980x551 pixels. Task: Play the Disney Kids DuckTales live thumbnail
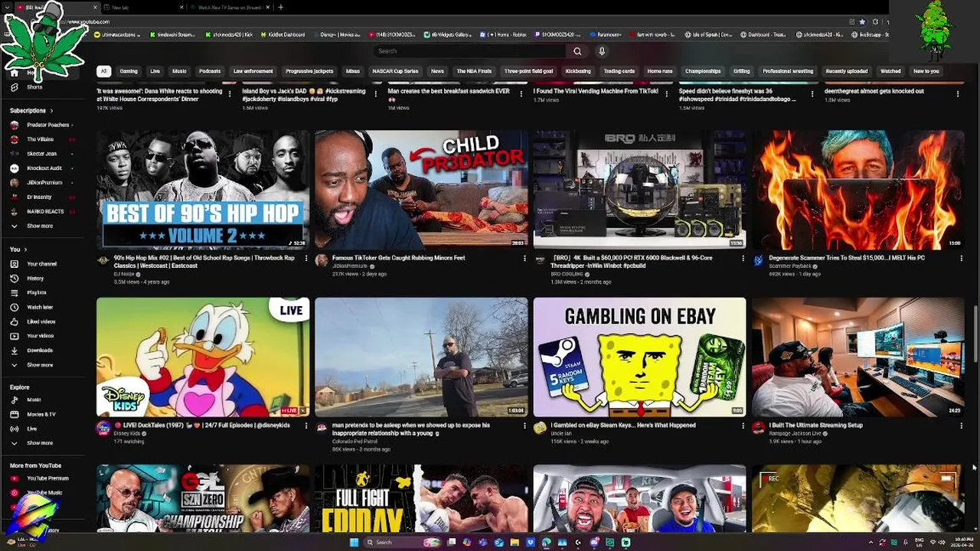203,357
